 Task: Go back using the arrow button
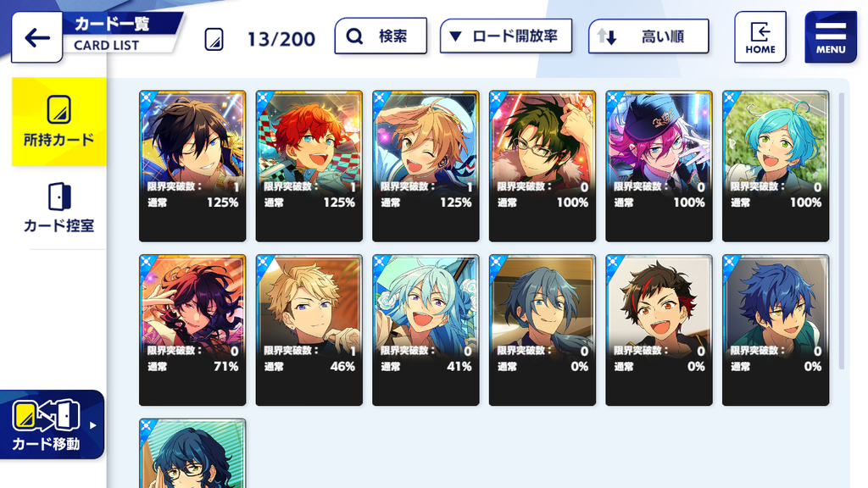click(x=37, y=37)
